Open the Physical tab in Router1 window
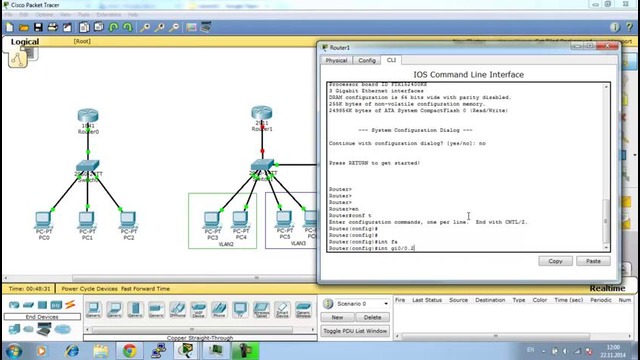Screen dimensions: 640x360 click(336, 60)
